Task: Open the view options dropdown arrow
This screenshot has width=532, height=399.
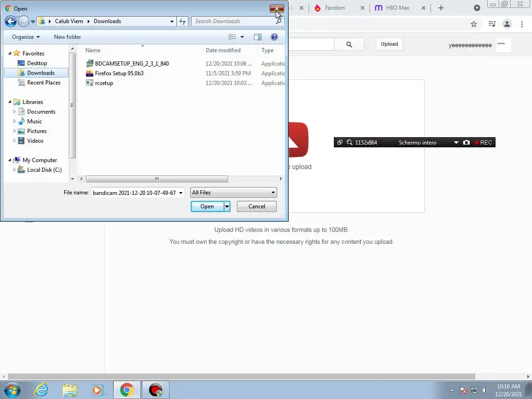Action: (x=242, y=37)
